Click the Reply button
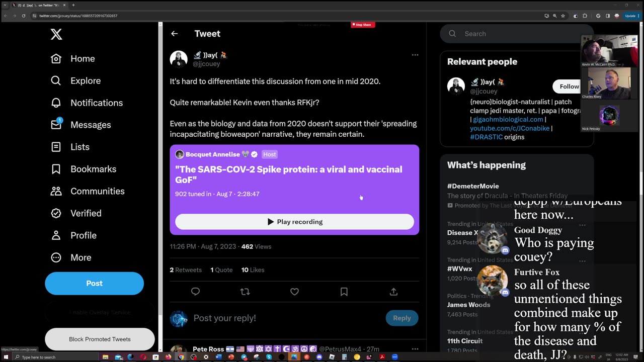The width and height of the screenshot is (644, 362). [402, 318]
